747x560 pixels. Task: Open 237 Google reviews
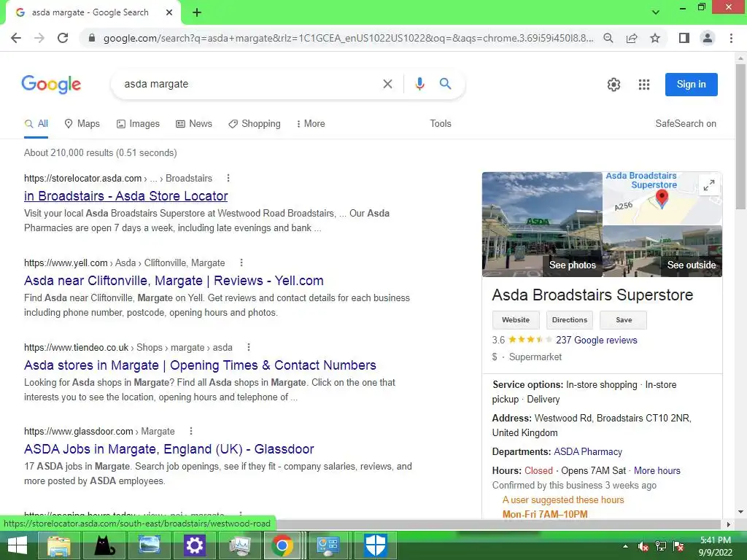coord(597,340)
